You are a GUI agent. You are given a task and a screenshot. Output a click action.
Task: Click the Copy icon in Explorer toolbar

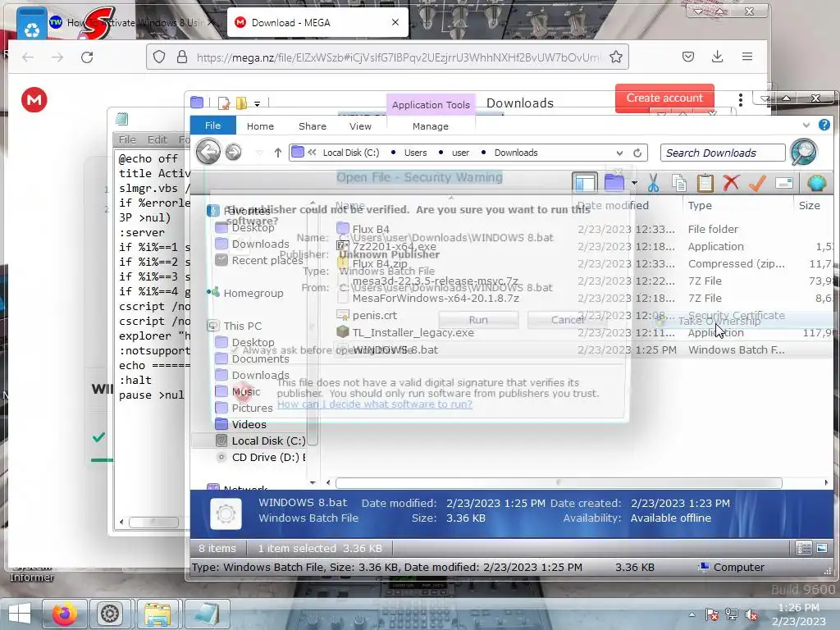point(679,183)
